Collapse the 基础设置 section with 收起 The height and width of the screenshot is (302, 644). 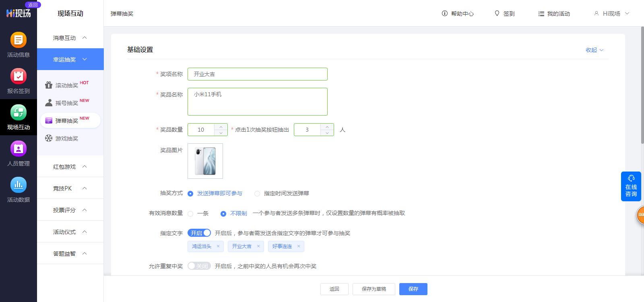[x=594, y=50]
